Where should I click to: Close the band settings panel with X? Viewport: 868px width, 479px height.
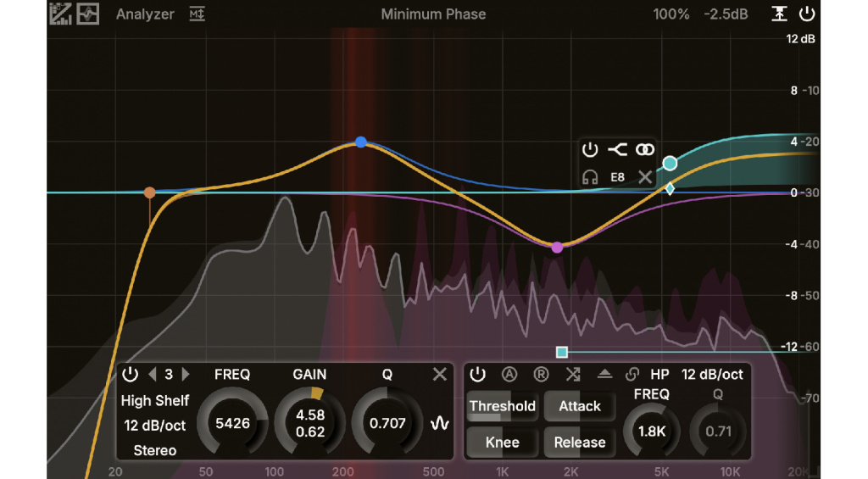440,375
